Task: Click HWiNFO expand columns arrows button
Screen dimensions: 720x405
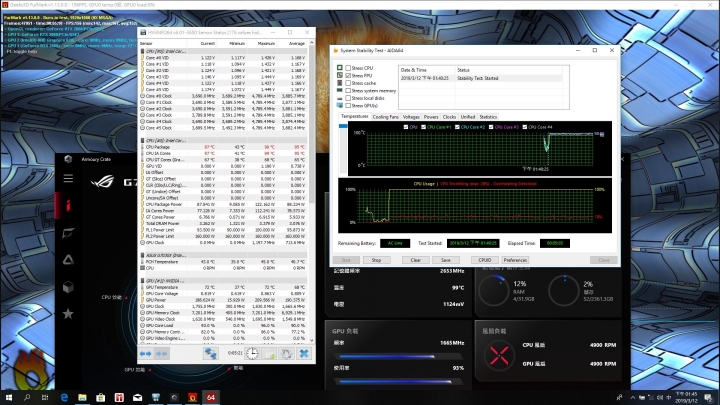Action: pyautogui.click(x=146, y=354)
